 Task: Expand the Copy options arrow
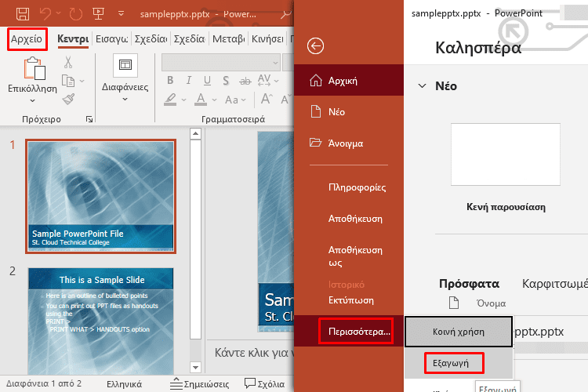82,81
